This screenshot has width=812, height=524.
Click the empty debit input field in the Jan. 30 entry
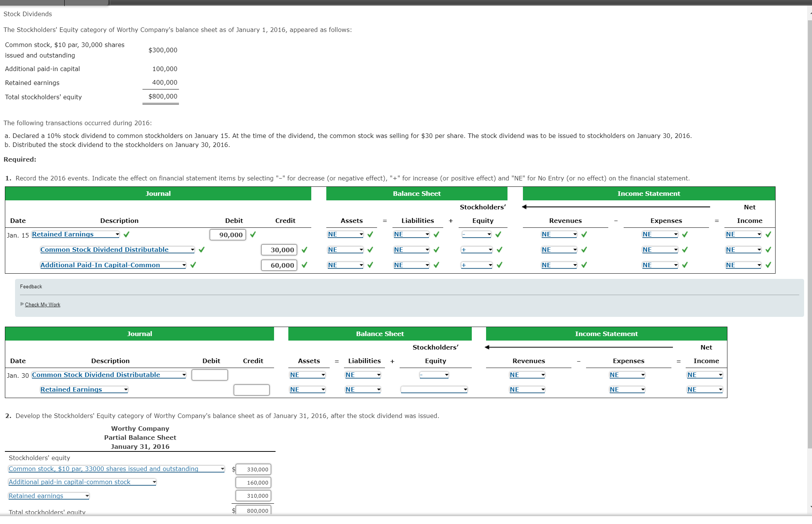209,375
